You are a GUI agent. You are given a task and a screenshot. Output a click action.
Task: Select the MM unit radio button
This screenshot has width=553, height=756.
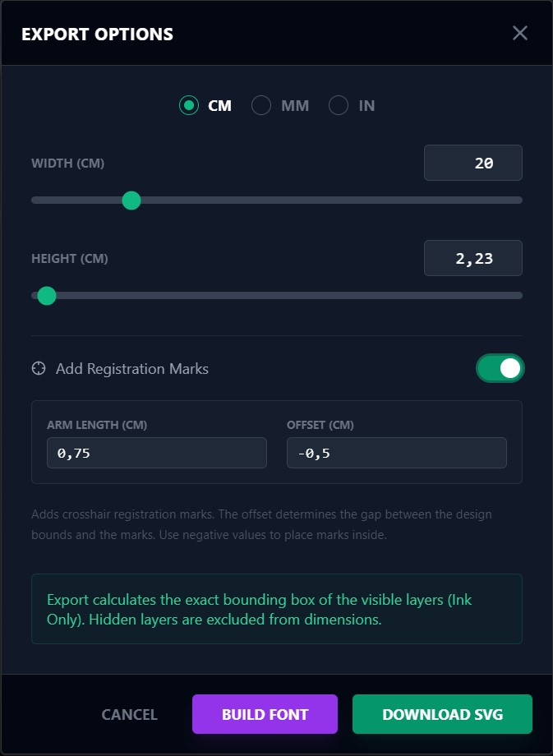(261, 105)
